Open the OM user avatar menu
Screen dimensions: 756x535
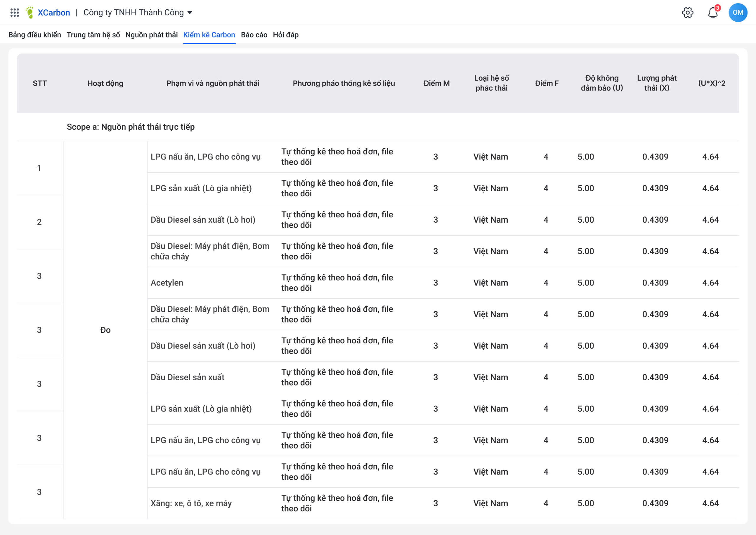(738, 12)
